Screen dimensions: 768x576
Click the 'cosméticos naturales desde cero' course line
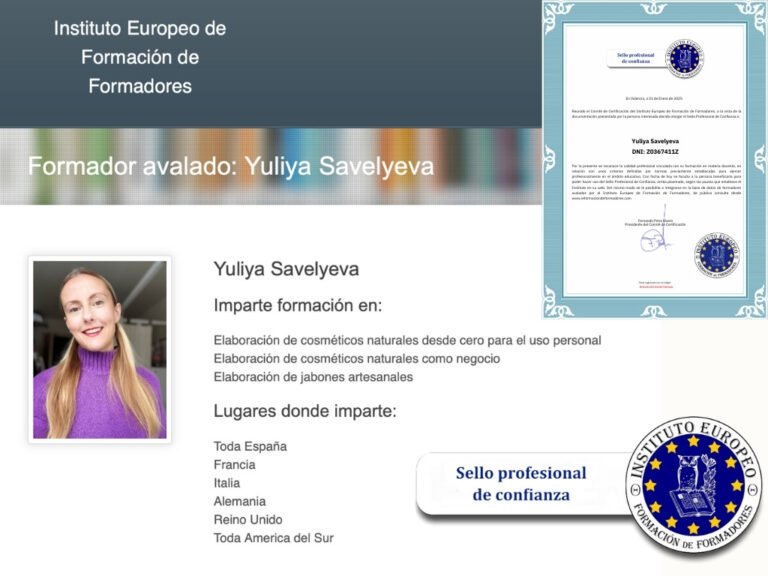coord(407,340)
